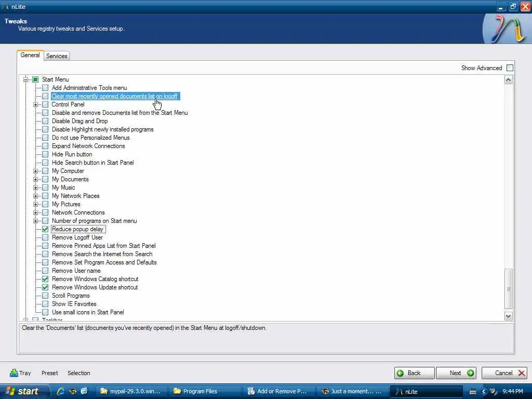Select the General tab

pos(30,55)
